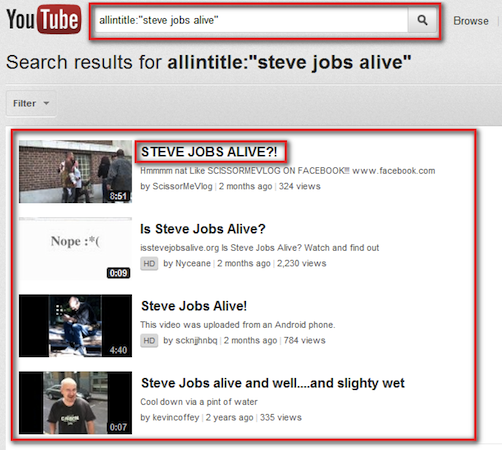Visit the scknjjhnbq channel link
Screen dimensions: 502x450
click(x=196, y=340)
